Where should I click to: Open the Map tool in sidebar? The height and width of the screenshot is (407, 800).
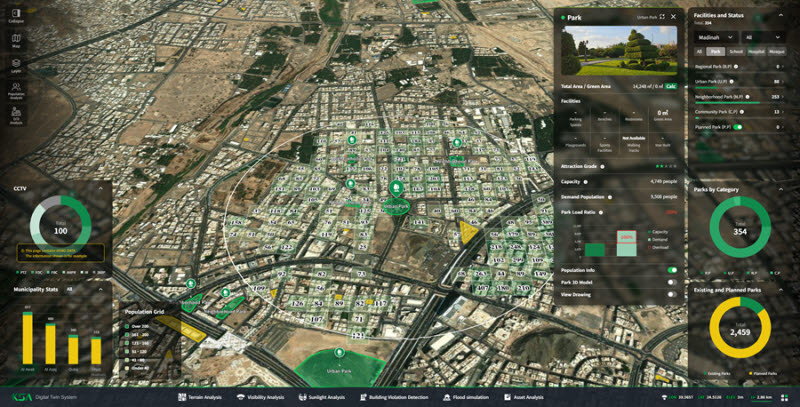coord(16,41)
